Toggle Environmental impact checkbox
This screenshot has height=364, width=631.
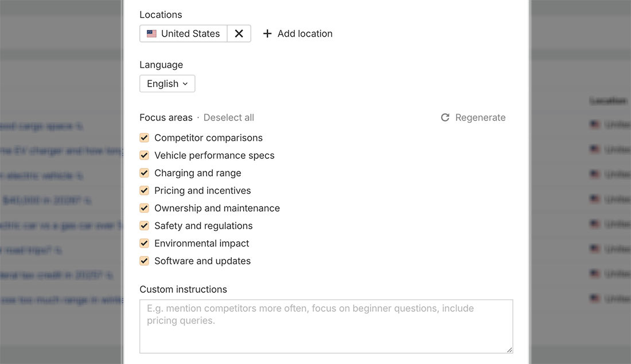[145, 243]
